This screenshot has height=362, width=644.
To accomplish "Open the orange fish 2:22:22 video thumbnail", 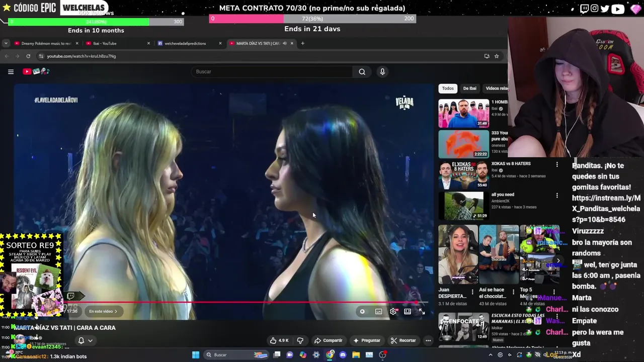I will coord(463,144).
